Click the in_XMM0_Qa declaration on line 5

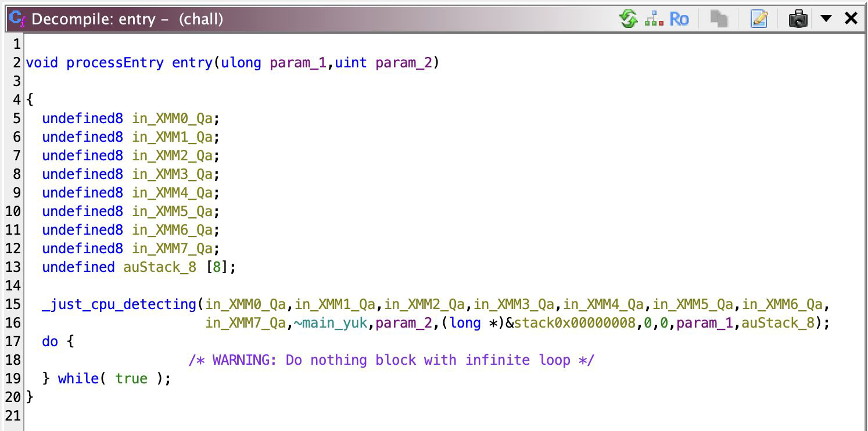tap(172, 118)
